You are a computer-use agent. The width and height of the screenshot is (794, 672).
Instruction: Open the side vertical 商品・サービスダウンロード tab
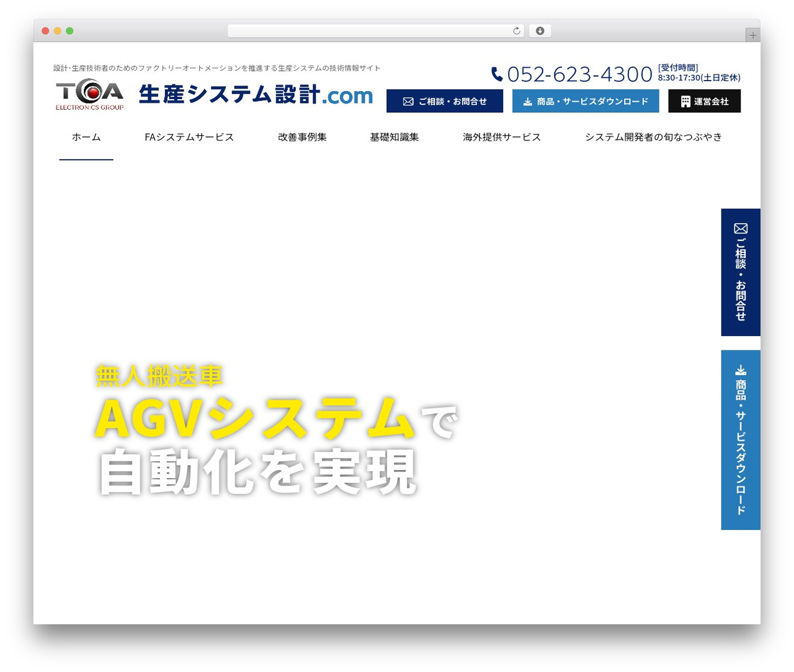point(741,440)
